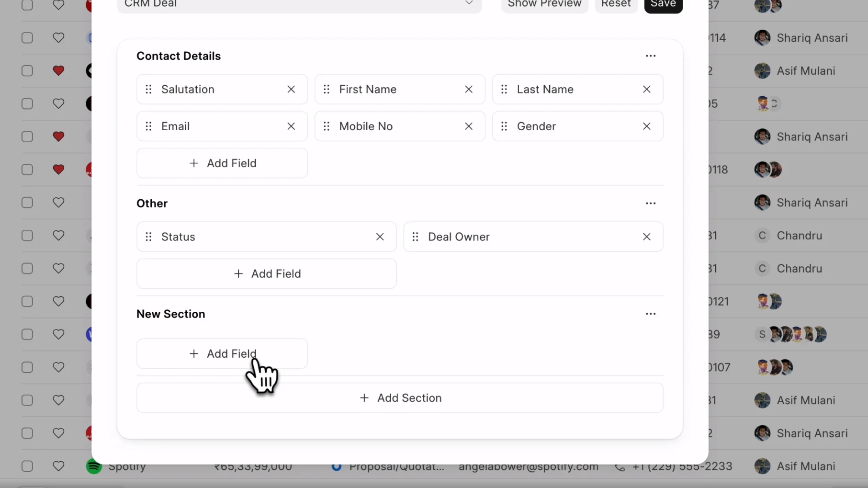The height and width of the screenshot is (488, 868).
Task: Grab the Salutation field drag handle
Action: point(148,89)
